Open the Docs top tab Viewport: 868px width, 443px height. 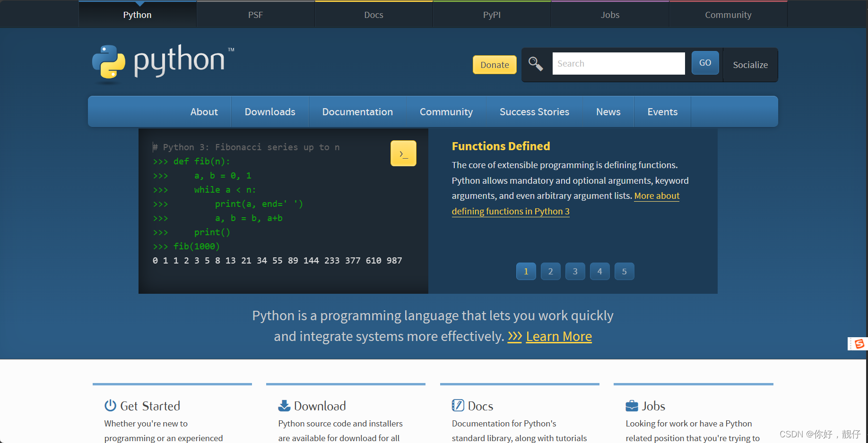[374, 15]
